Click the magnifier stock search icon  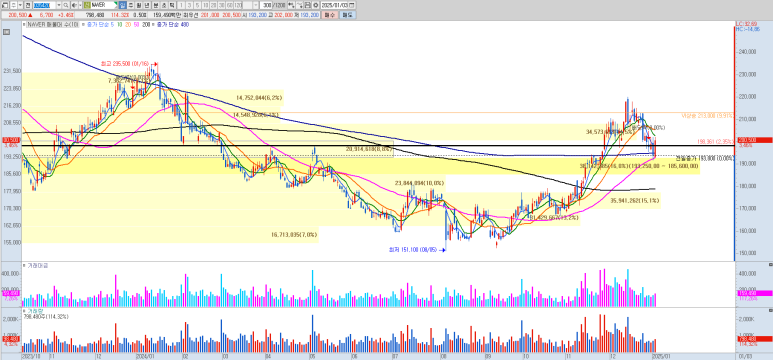(x=66, y=4)
